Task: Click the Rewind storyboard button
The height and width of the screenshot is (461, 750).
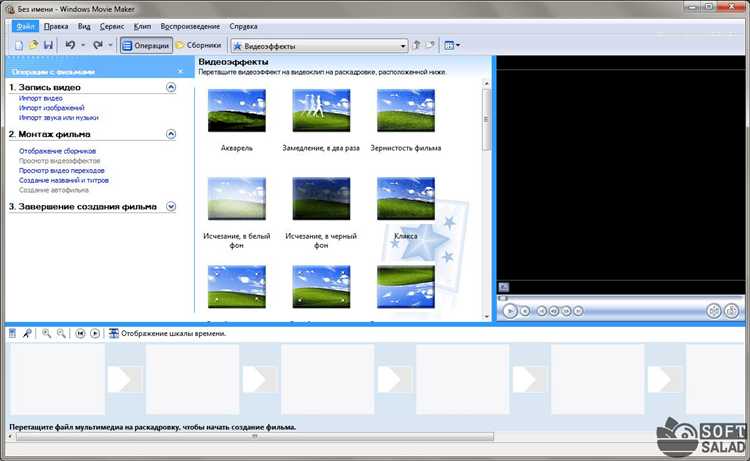Action: pyautogui.click(x=80, y=333)
